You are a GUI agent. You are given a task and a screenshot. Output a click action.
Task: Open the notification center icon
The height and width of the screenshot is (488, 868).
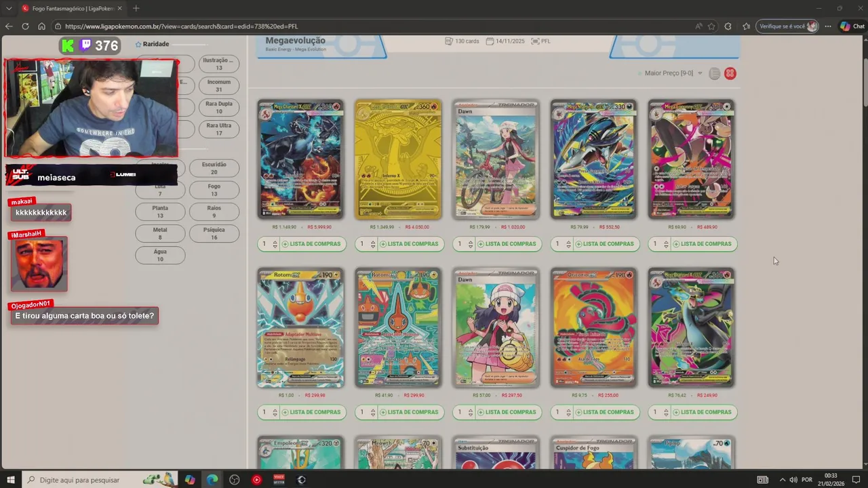[x=856, y=480]
